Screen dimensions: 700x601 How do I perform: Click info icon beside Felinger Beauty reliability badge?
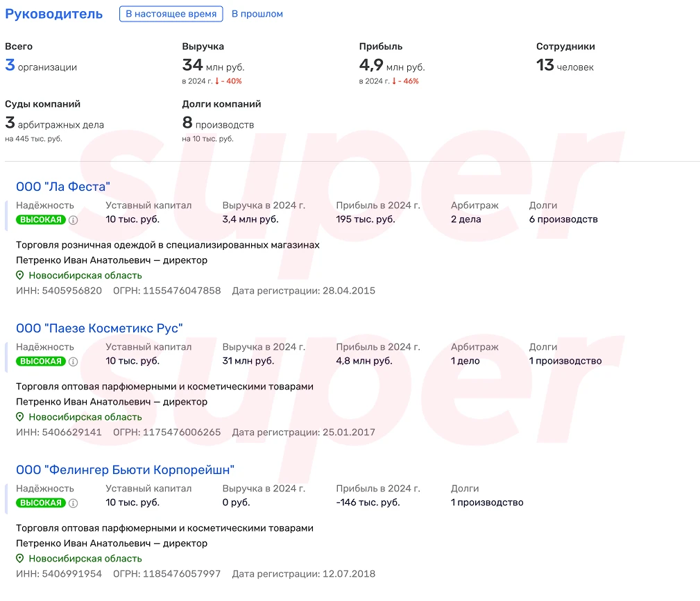pyautogui.click(x=74, y=503)
